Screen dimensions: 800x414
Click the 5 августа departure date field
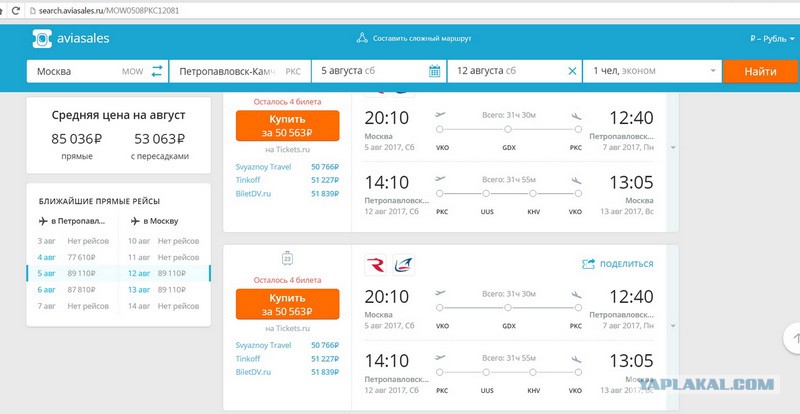(x=378, y=71)
